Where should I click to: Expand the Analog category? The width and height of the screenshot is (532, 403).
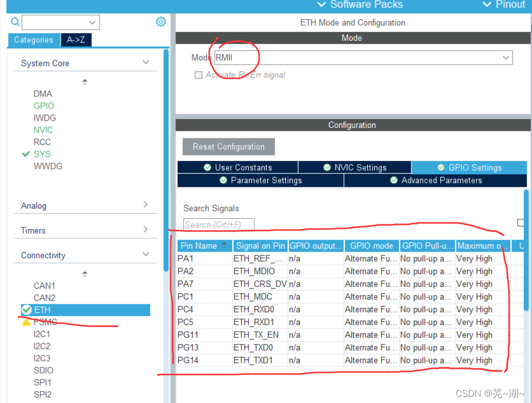(85, 206)
